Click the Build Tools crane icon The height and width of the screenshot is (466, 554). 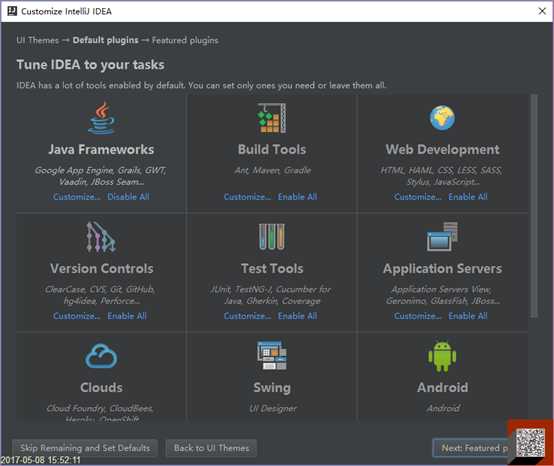click(x=272, y=118)
